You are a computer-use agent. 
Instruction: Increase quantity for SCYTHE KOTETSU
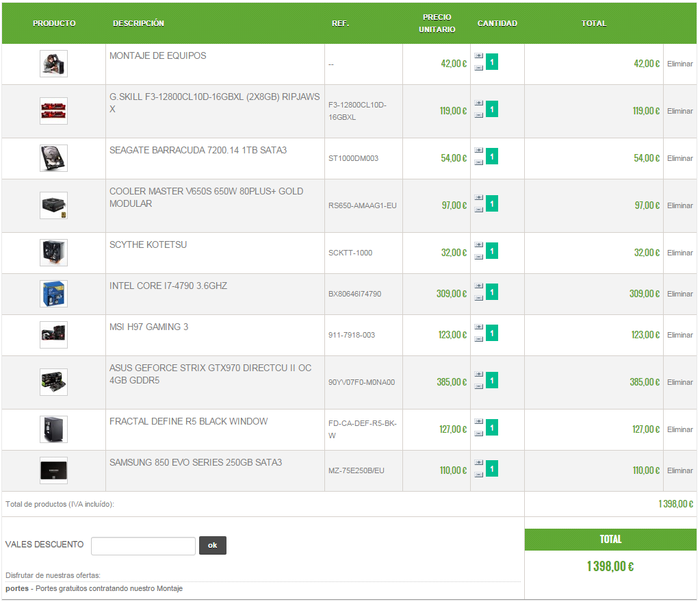[478, 245]
